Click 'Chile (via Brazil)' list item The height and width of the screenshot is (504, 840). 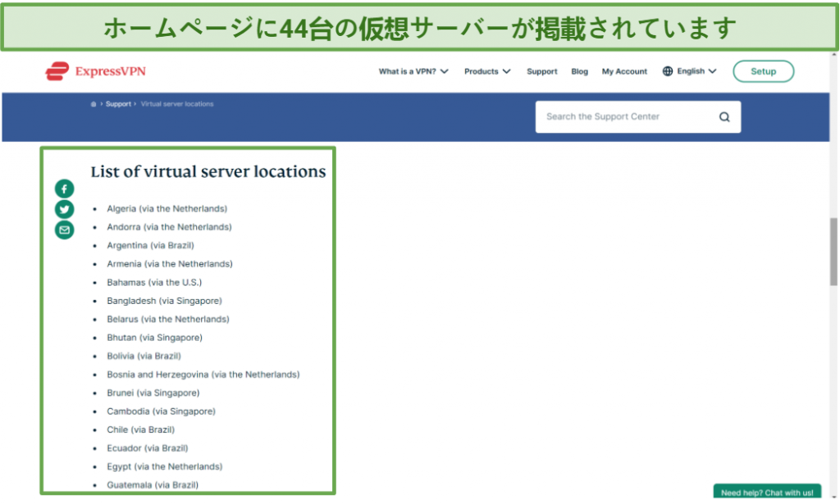(x=140, y=430)
